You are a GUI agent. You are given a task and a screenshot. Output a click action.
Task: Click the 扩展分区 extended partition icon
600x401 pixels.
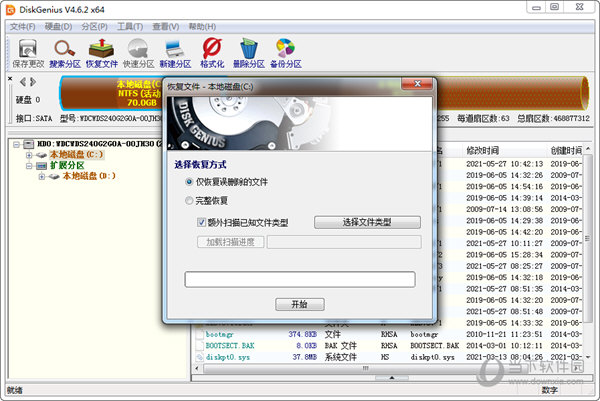coord(41,166)
